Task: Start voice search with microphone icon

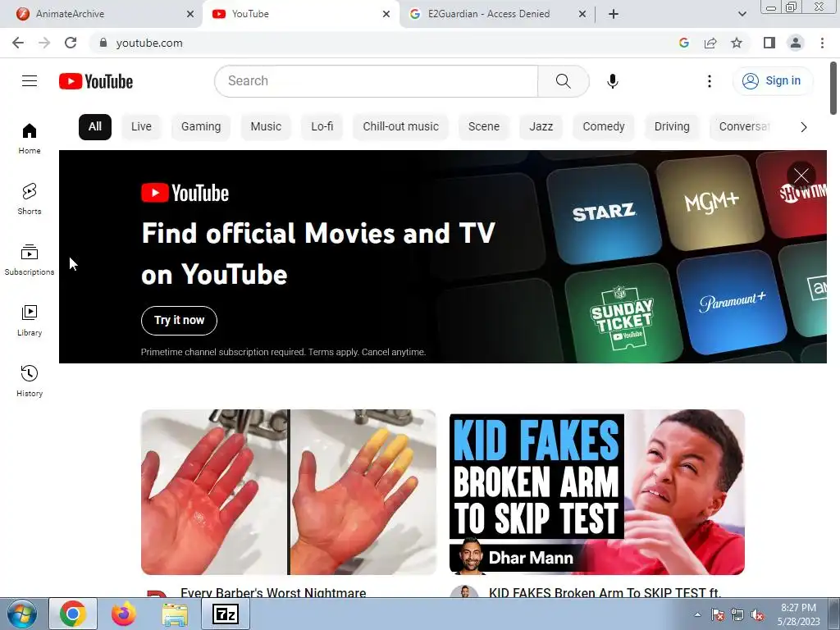Action: point(612,81)
